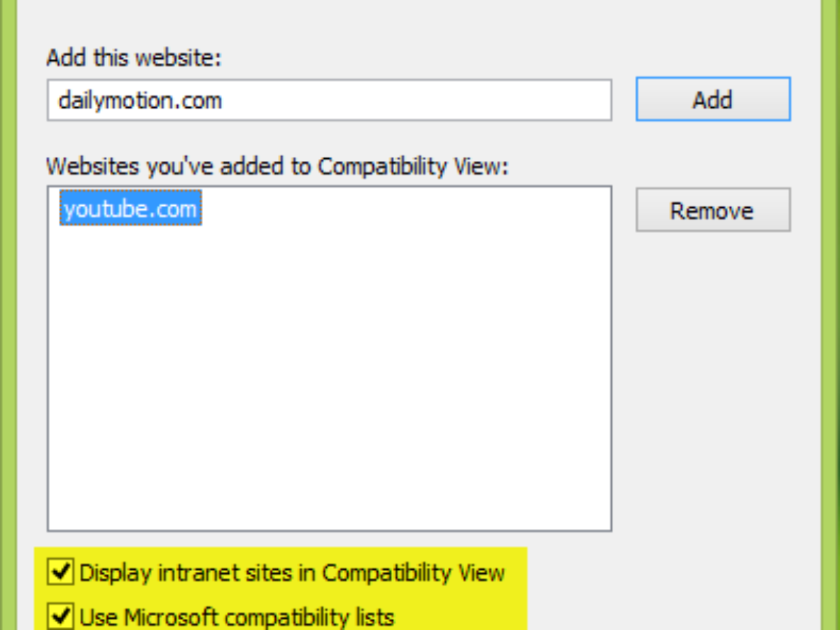840x630 pixels.
Task: Click the 'Add this website:' label
Action: pyautogui.click(x=134, y=57)
